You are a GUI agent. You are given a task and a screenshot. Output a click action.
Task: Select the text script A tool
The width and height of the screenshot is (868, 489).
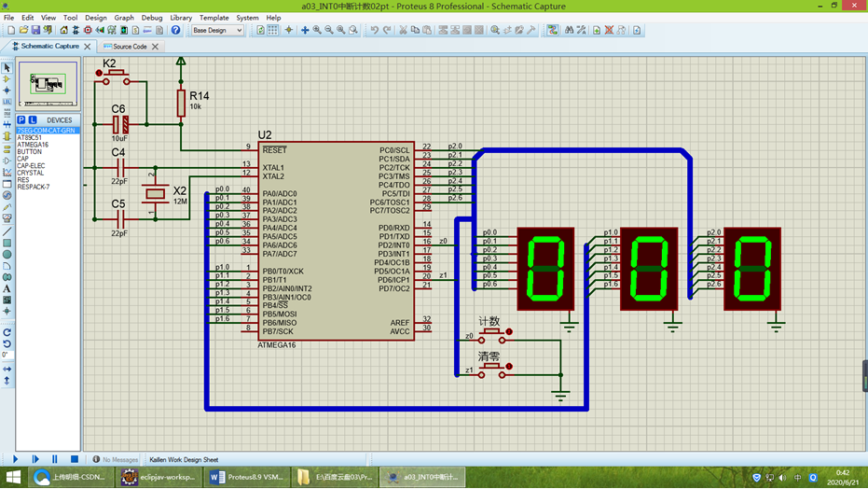[7, 288]
